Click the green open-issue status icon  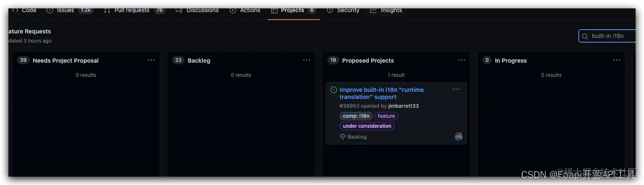point(334,90)
